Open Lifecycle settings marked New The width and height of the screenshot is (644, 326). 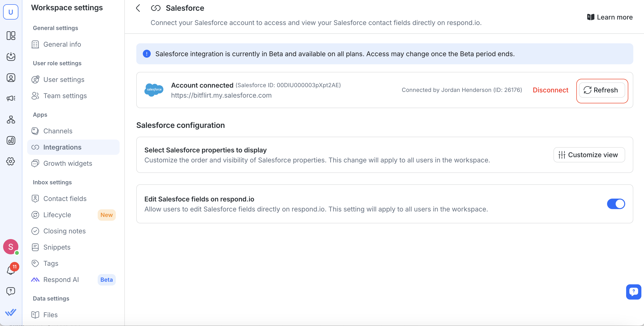pyautogui.click(x=57, y=215)
